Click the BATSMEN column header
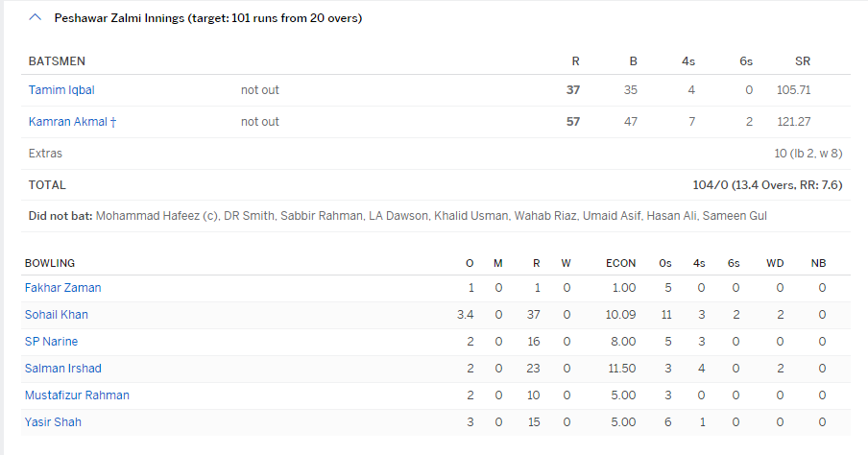Viewport: 868px width, 455px height. pyautogui.click(x=57, y=61)
